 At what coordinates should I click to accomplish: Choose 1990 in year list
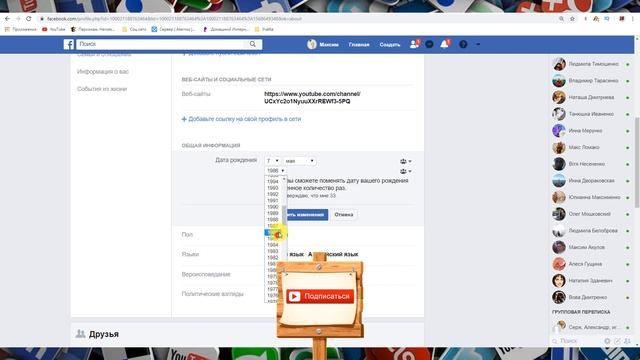[x=273, y=207]
